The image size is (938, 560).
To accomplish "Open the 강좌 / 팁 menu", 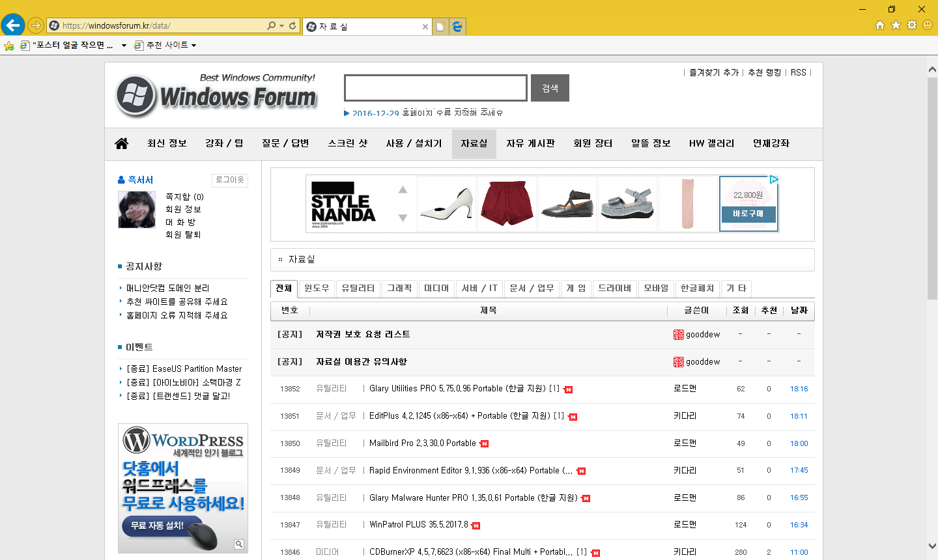I will (225, 143).
